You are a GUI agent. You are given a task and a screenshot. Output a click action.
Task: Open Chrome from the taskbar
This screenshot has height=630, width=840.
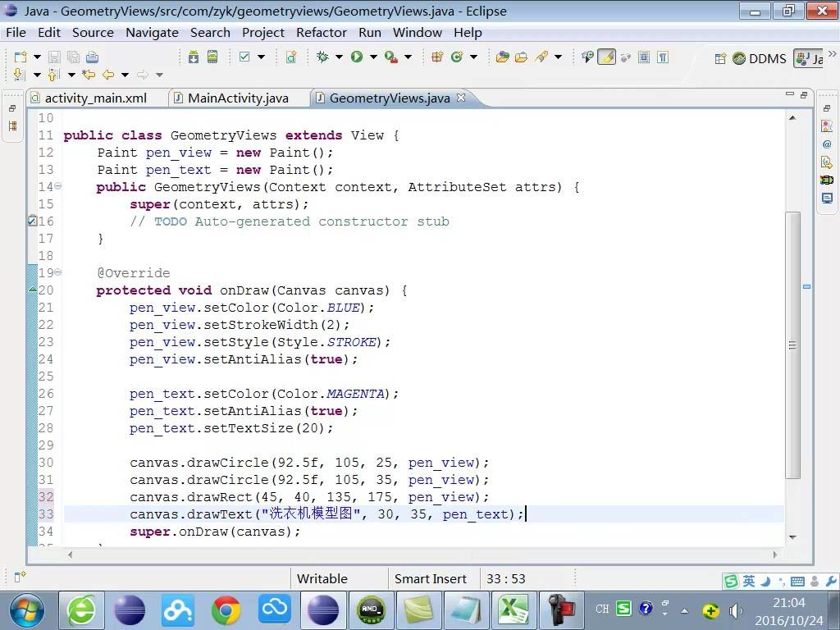(x=226, y=609)
